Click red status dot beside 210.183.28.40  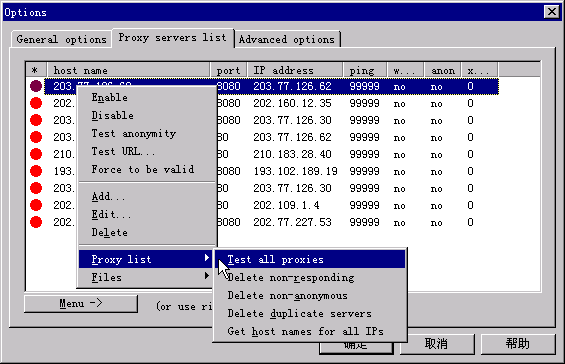coord(36,154)
